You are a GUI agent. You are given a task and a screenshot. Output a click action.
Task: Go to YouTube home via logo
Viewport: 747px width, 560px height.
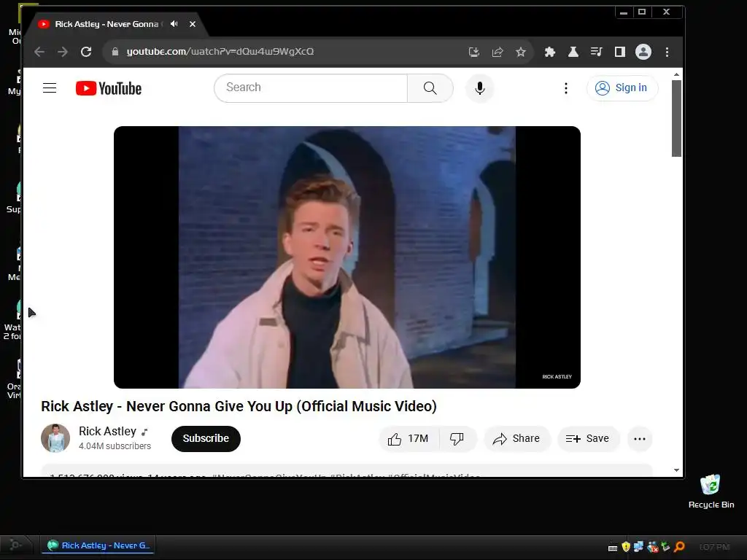(x=109, y=88)
